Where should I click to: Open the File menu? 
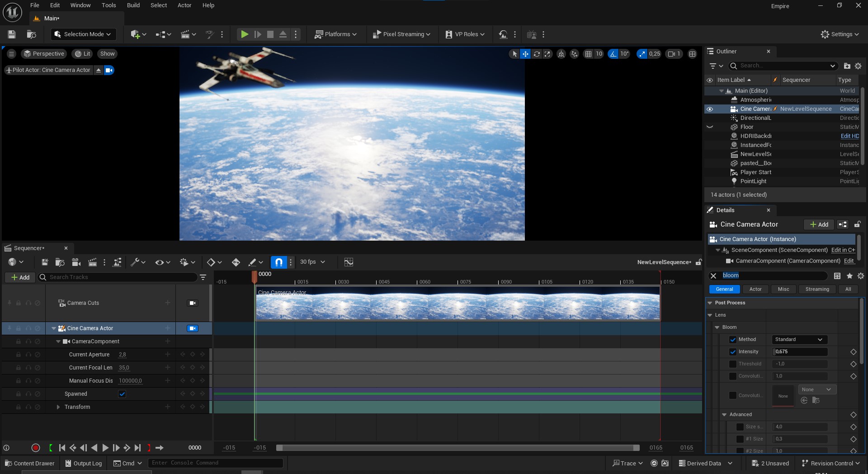[x=35, y=5]
